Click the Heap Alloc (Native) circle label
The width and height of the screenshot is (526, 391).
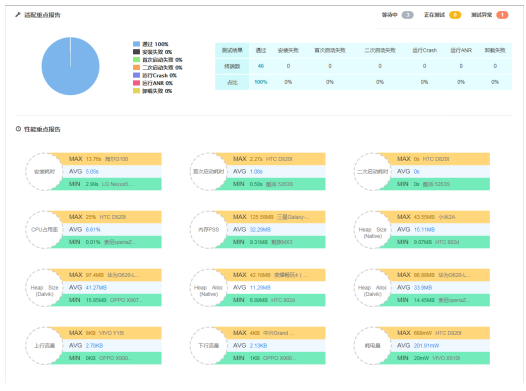(208, 291)
